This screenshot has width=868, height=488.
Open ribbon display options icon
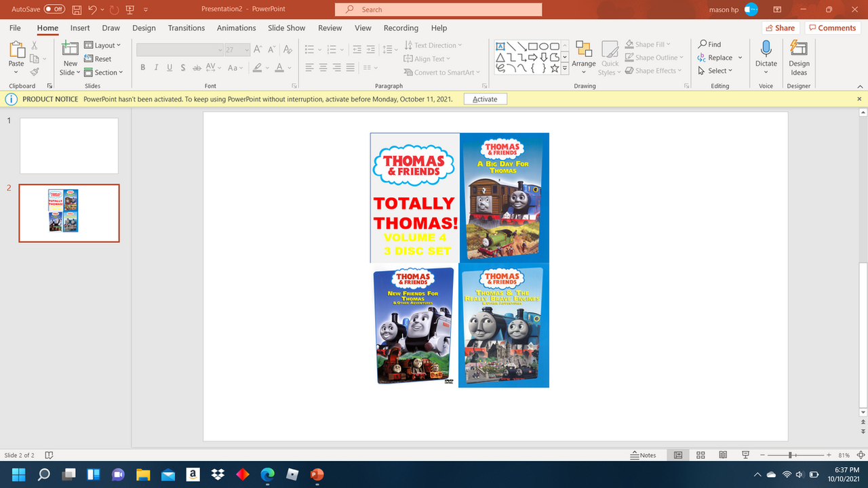(777, 9)
